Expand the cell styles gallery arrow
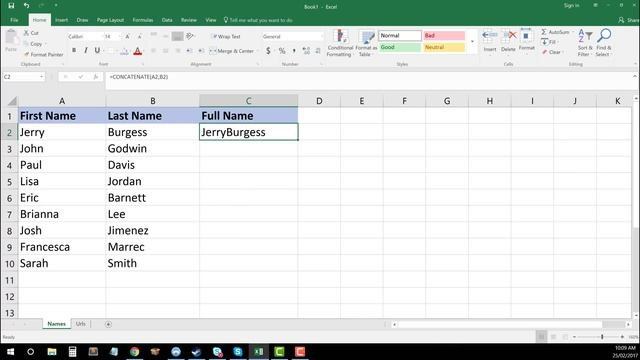The image size is (640, 360). (x=472, y=42)
